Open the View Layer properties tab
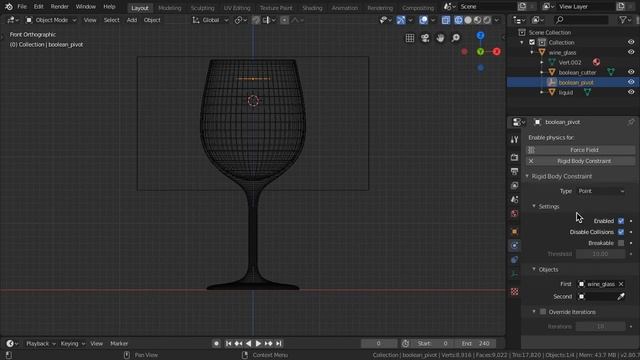The height and width of the screenshot is (360, 640). pyautogui.click(x=514, y=186)
